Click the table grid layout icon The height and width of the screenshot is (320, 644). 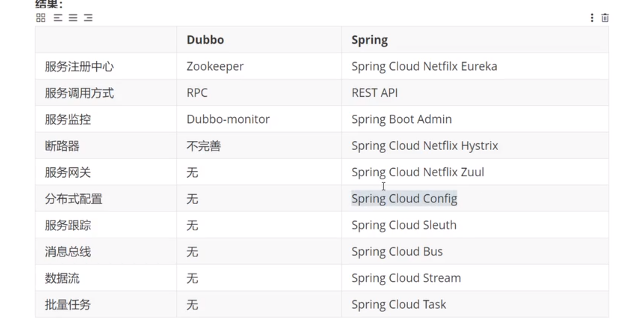pos(41,18)
